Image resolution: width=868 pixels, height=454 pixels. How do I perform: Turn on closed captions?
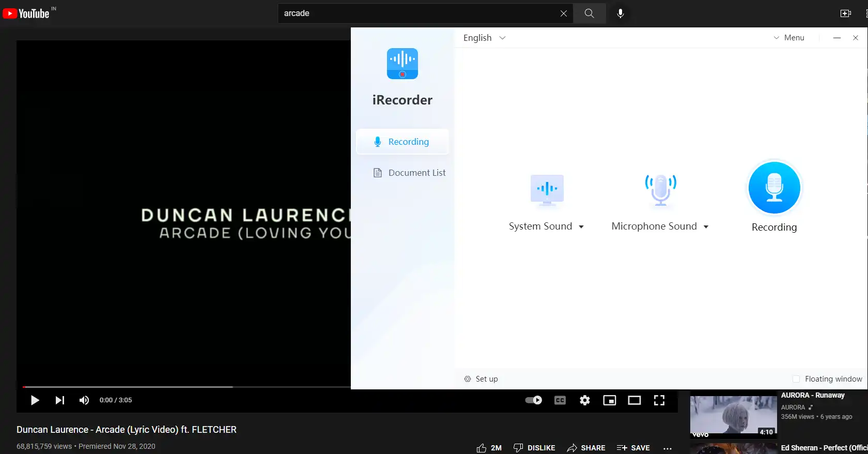click(x=560, y=400)
